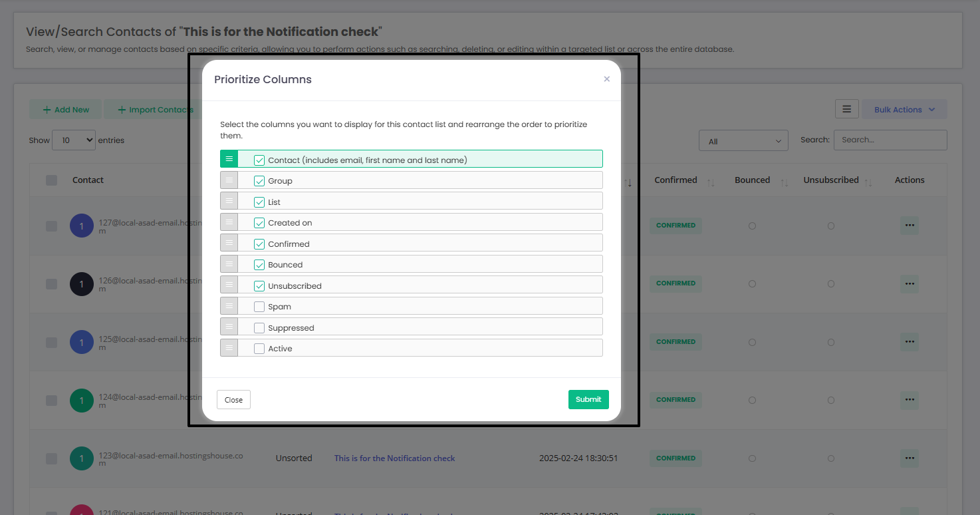Enable the Suppressed column checkbox

click(x=259, y=328)
